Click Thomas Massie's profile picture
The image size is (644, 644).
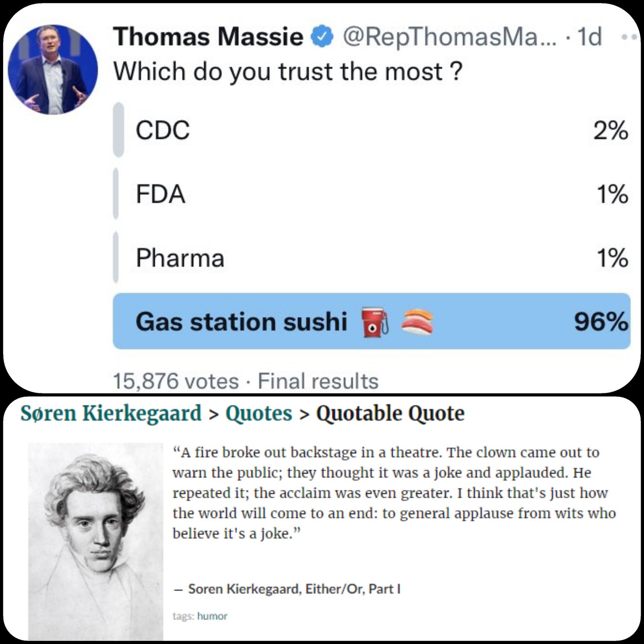[53, 69]
